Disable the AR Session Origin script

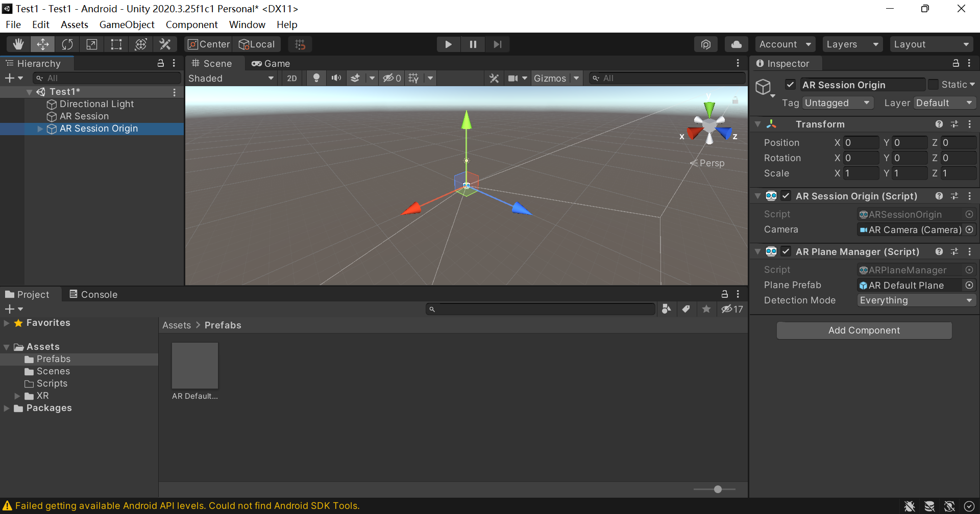pyautogui.click(x=786, y=196)
